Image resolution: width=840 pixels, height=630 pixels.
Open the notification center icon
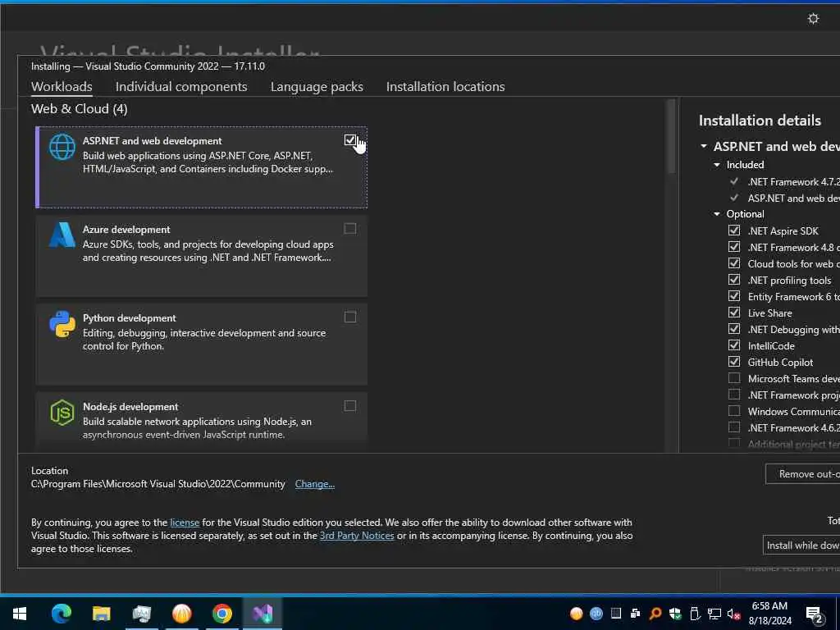click(x=815, y=614)
